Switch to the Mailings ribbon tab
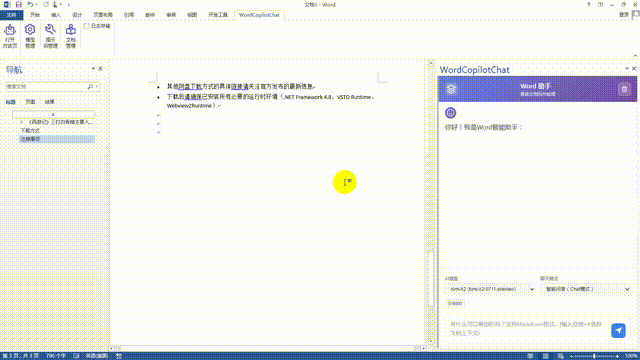 point(150,15)
